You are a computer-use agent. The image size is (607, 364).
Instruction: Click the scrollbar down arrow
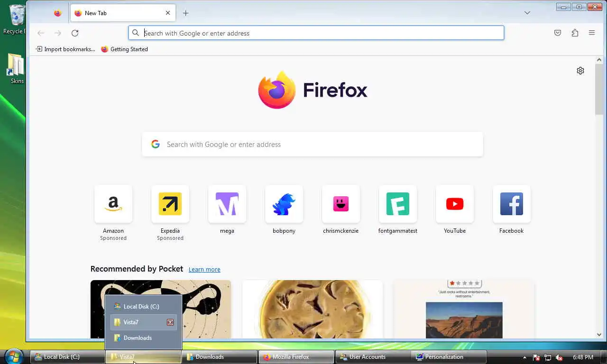coord(599,335)
